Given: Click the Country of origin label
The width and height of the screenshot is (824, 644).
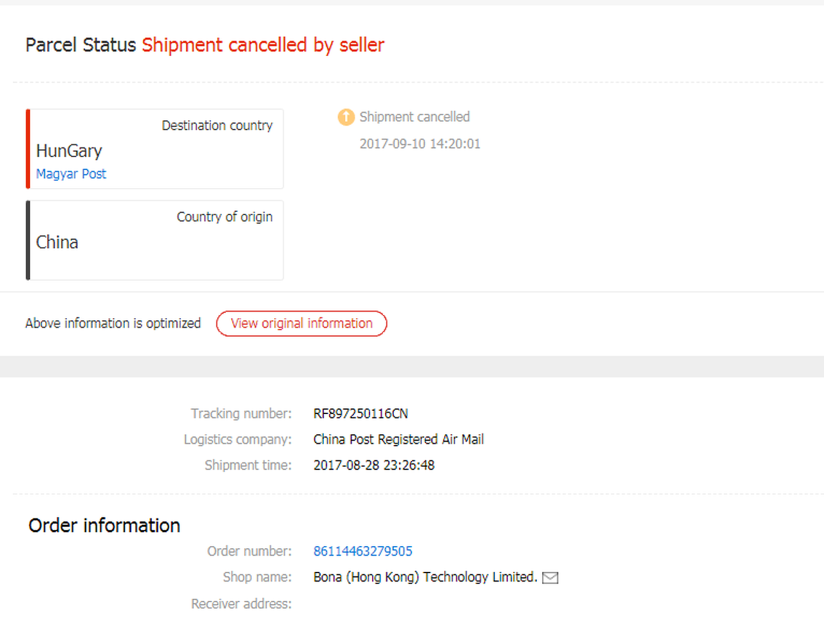Looking at the screenshot, I should [x=225, y=217].
